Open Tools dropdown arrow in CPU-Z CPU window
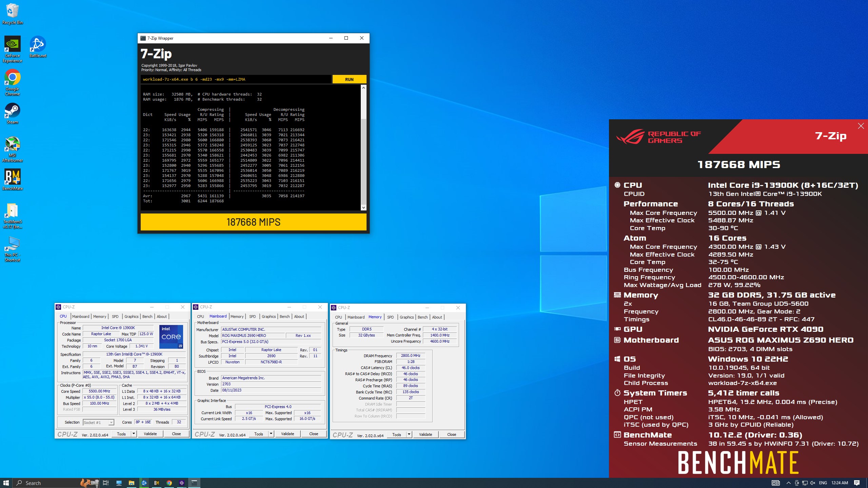The height and width of the screenshot is (488, 868). pyautogui.click(x=134, y=434)
